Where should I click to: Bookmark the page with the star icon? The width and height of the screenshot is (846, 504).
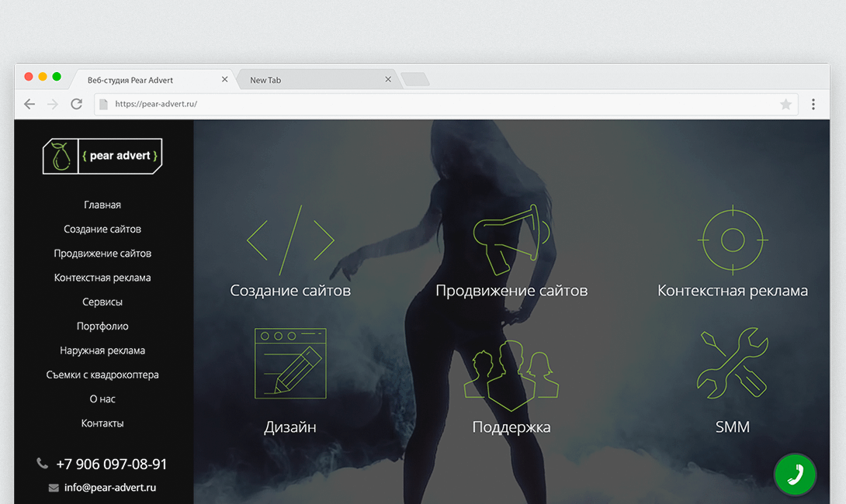pos(785,104)
